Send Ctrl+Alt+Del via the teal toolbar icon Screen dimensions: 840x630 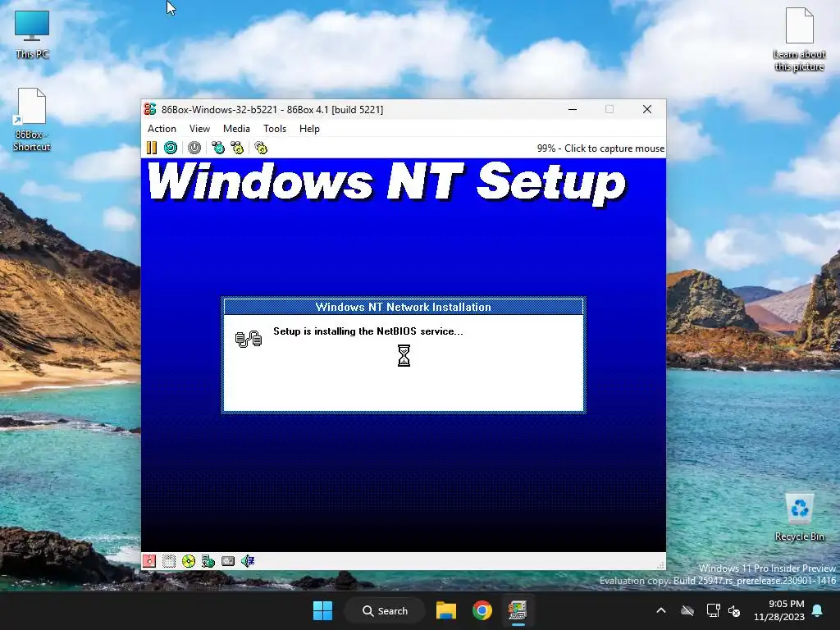click(x=218, y=148)
